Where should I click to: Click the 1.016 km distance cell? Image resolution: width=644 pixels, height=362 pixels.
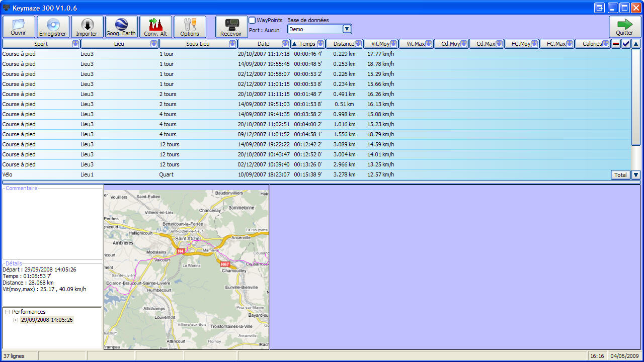344,124
